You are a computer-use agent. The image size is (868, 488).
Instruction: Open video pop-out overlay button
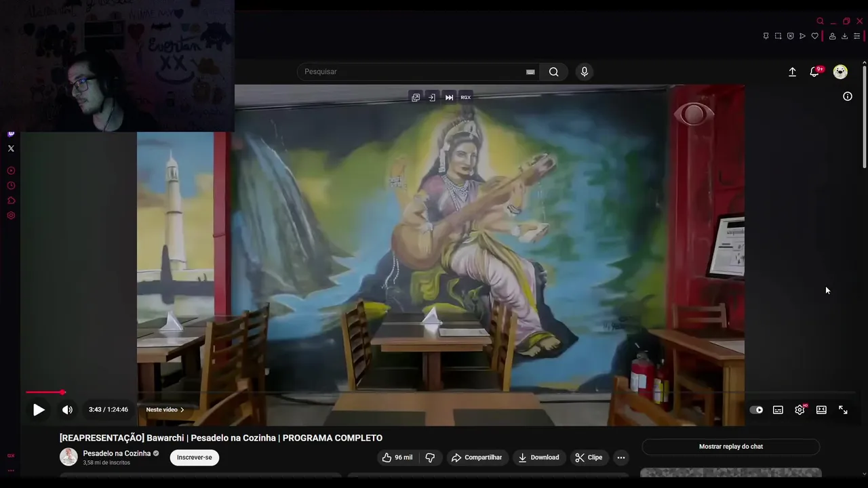pyautogui.click(x=416, y=98)
